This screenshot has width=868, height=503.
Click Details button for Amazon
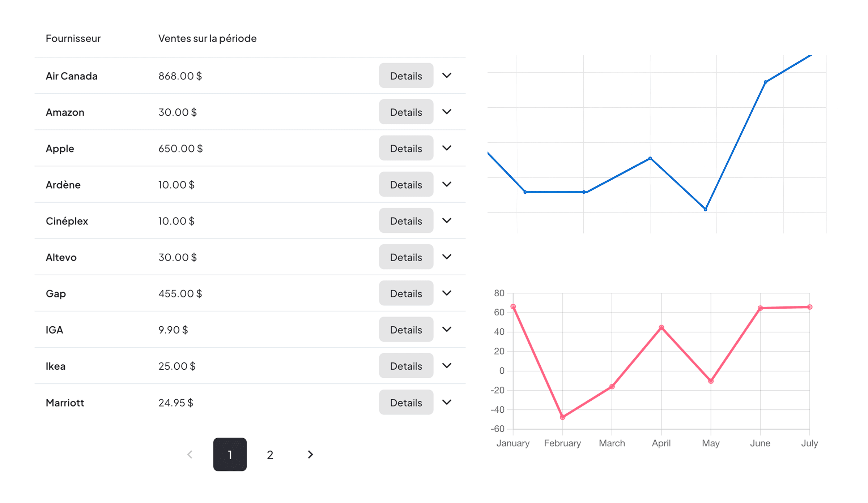pyautogui.click(x=406, y=112)
